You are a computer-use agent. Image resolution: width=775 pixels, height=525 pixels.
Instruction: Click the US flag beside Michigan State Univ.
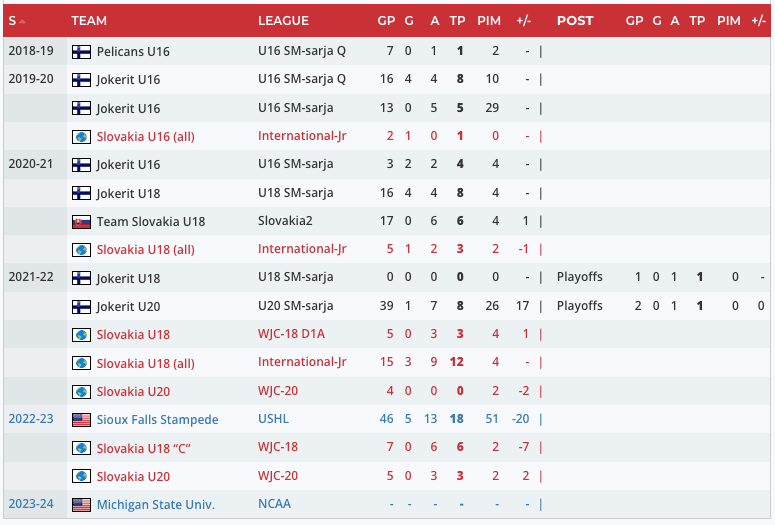(x=81, y=505)
